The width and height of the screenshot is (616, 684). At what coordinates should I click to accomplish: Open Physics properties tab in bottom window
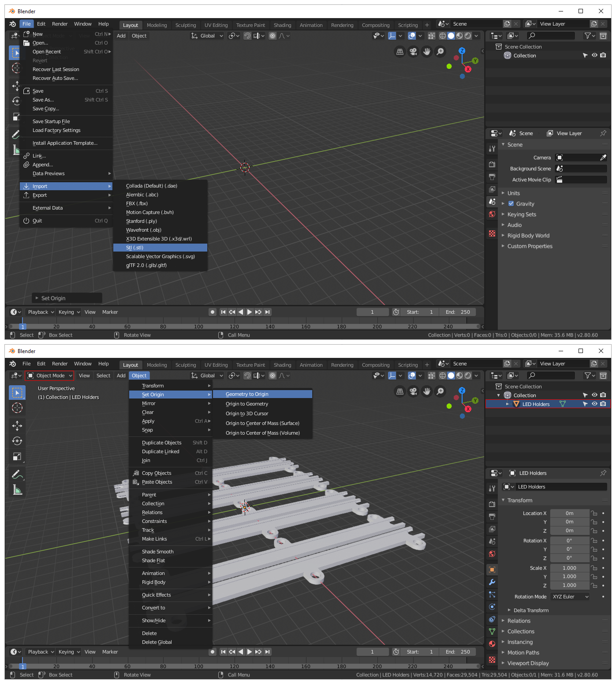tap(492, 607)
